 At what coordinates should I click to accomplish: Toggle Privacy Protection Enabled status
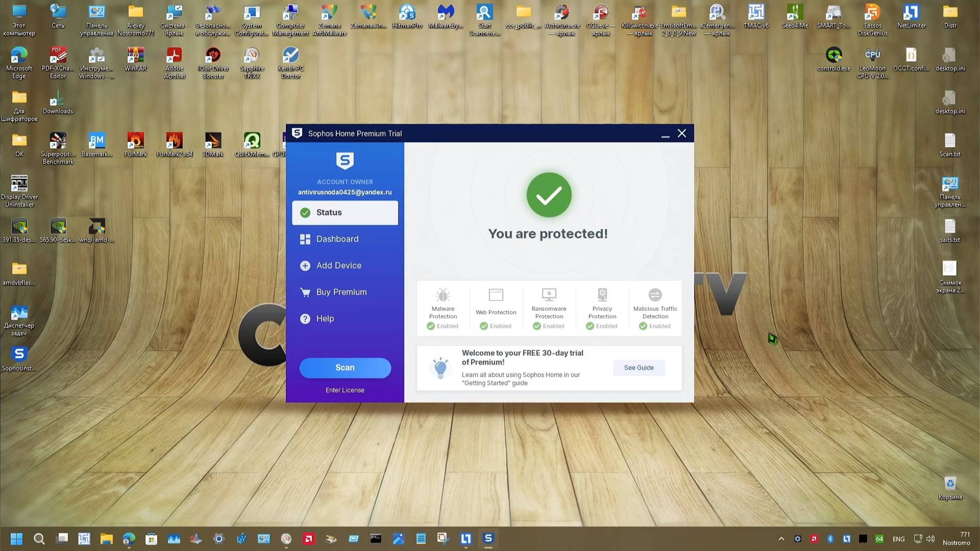[601, 326]
